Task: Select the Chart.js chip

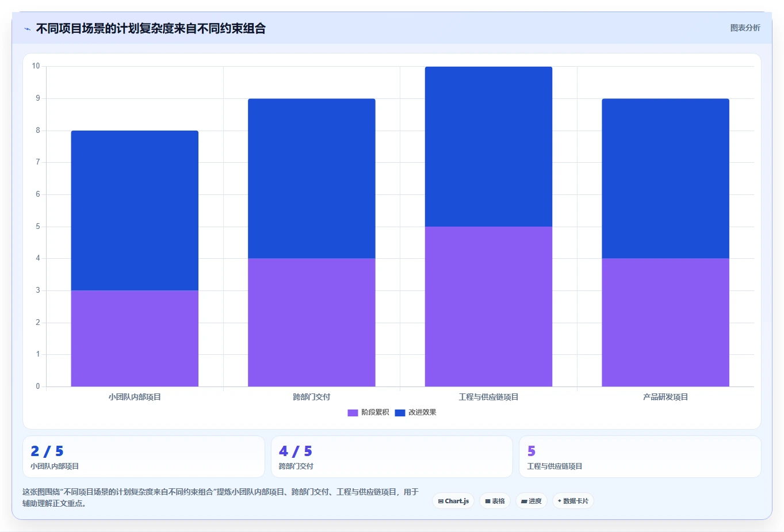Action: [453, 501]
